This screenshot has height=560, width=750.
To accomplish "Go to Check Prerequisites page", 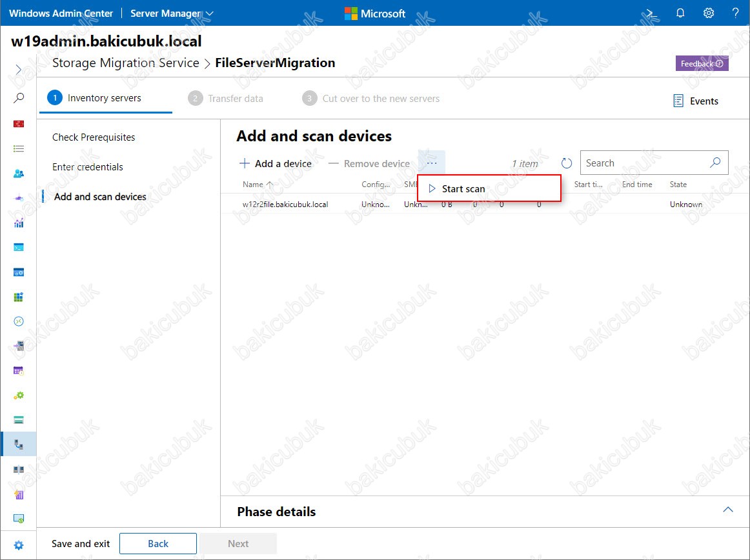I will click(94, 137).
